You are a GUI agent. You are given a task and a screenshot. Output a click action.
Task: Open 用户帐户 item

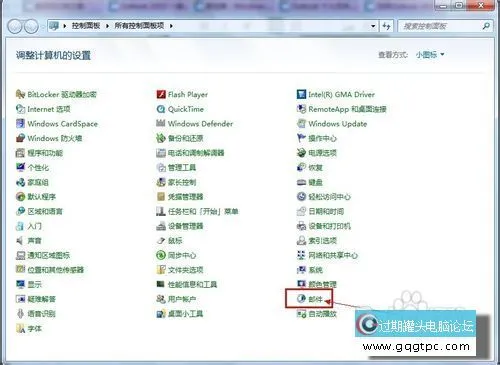tap(176, 299)
